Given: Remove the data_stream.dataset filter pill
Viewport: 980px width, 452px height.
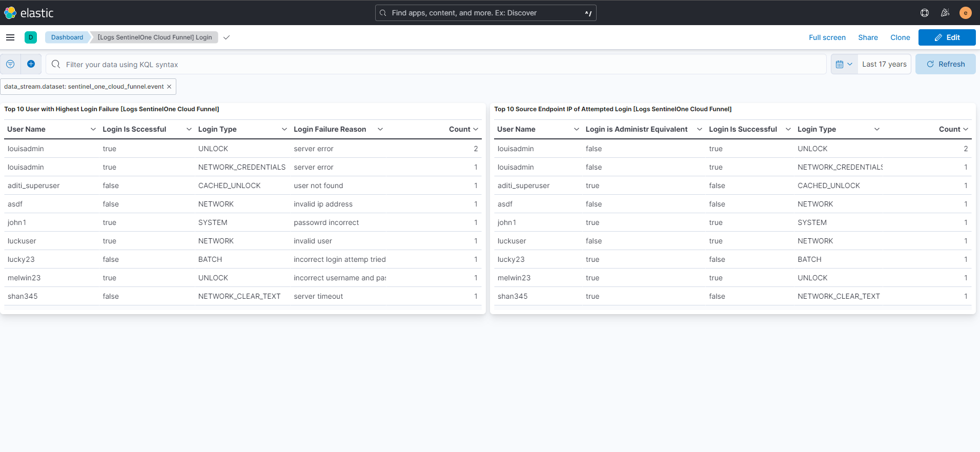Looking at the screenshot, I should coord(169,87).
